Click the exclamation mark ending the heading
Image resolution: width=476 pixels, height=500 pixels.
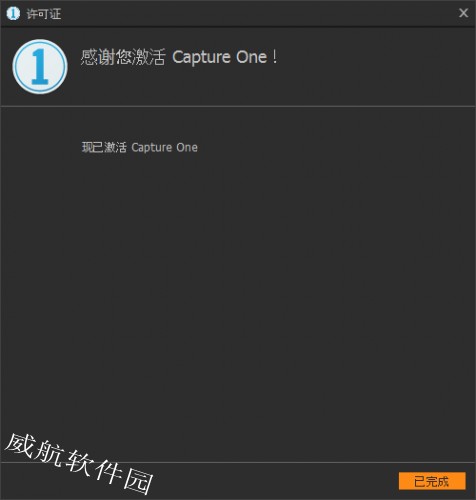pos(274,57)
